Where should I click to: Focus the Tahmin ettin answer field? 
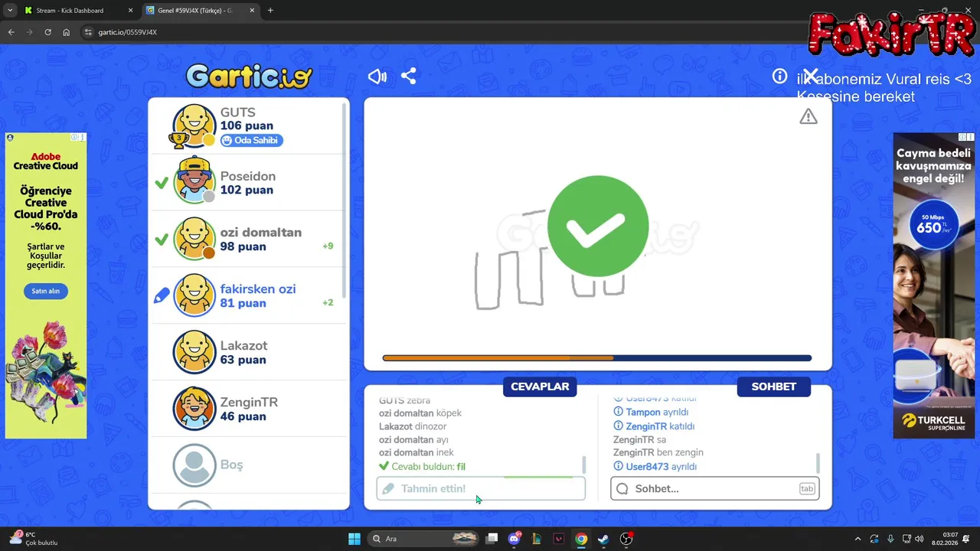pyautogui.click(x=481, y=488)
